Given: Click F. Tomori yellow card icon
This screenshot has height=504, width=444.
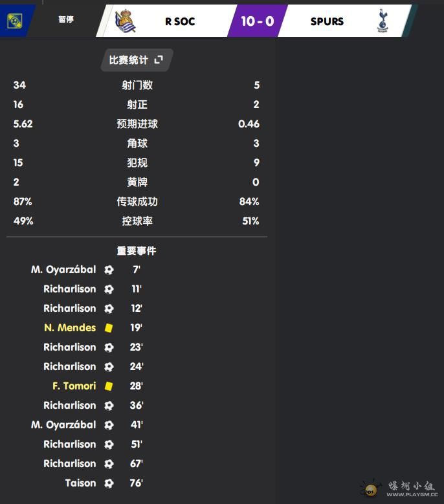Looking at the screenshot, I should point(109,386).
